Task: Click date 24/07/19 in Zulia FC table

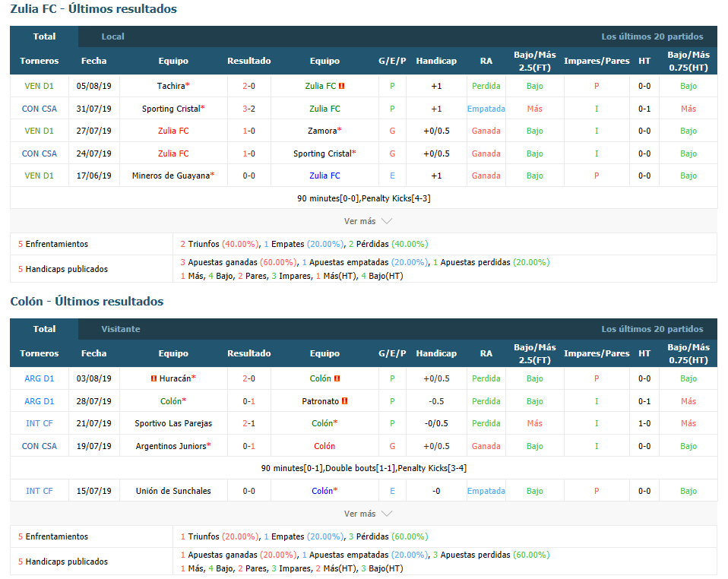Action: click(x=93, y=153)
